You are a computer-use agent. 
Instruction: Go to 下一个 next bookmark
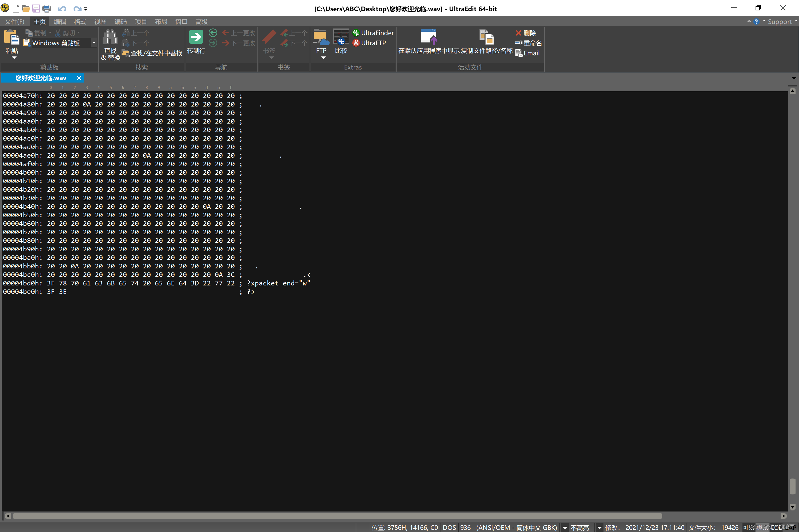pyautogui.click(x=294, y=43)
